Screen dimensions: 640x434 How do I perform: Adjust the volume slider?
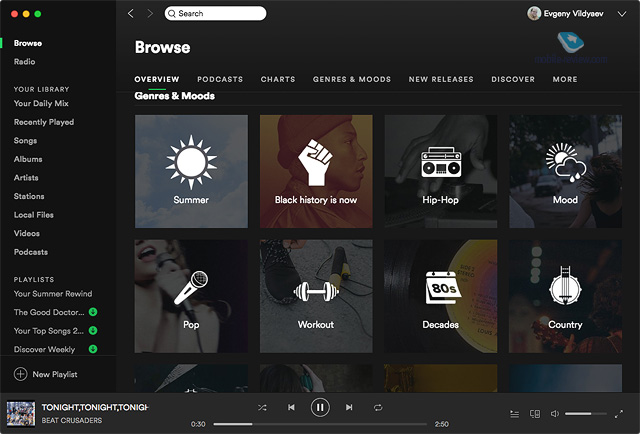coord(585,414)
